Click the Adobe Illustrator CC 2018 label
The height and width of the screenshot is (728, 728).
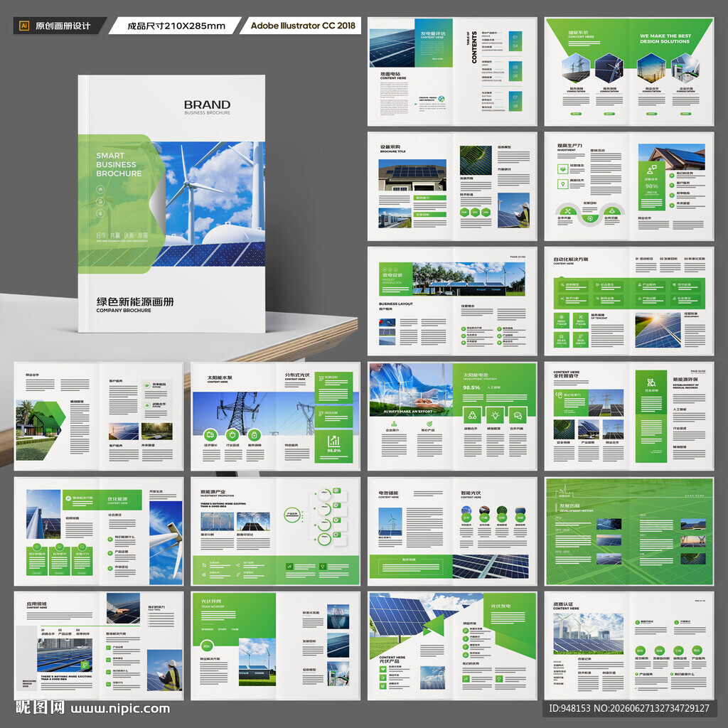pos(303,26)
